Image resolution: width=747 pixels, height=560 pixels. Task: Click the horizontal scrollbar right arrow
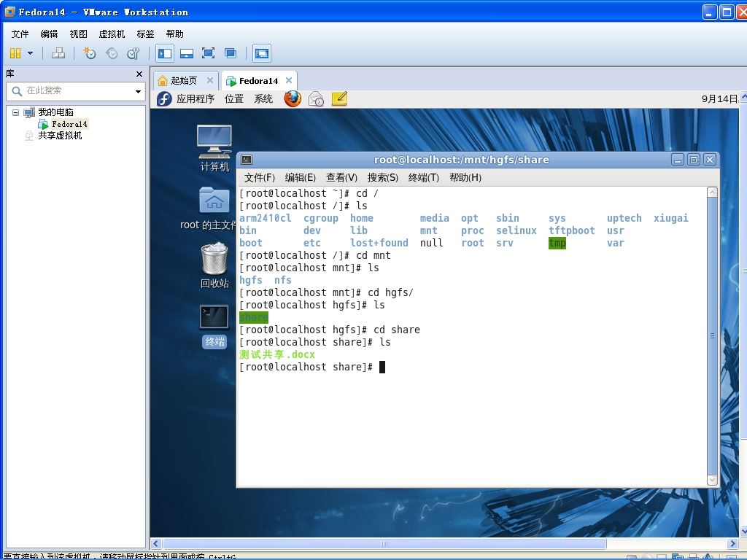[733, 543]
